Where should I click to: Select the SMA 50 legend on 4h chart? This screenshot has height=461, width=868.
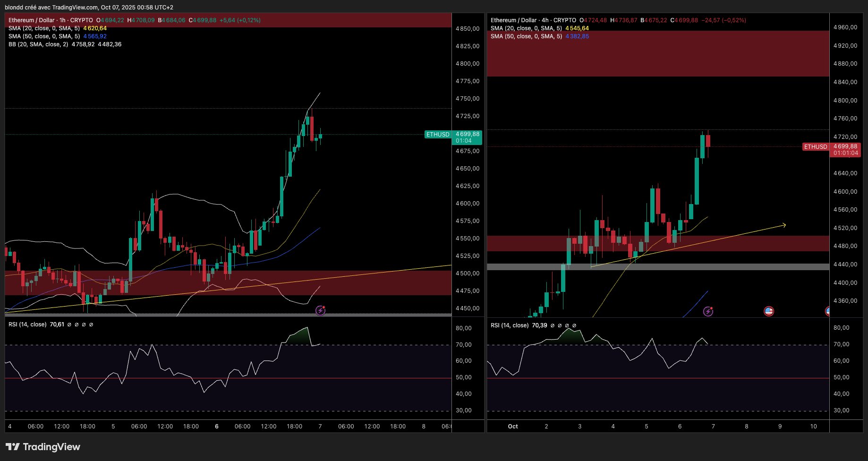tap(540, 36)
